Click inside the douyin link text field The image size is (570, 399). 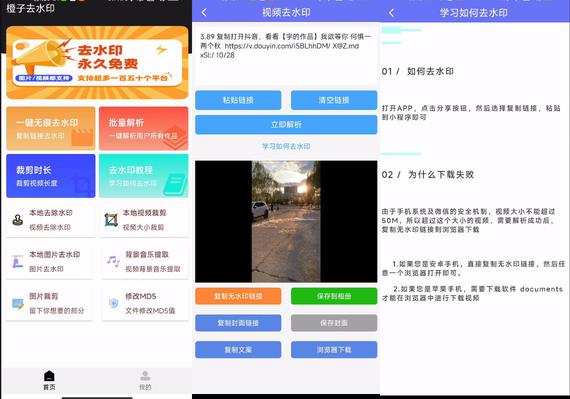point(286,55)
